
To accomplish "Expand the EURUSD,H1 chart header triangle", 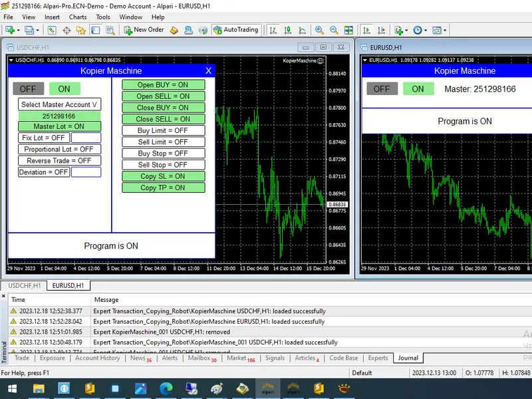I will point(365,60).
